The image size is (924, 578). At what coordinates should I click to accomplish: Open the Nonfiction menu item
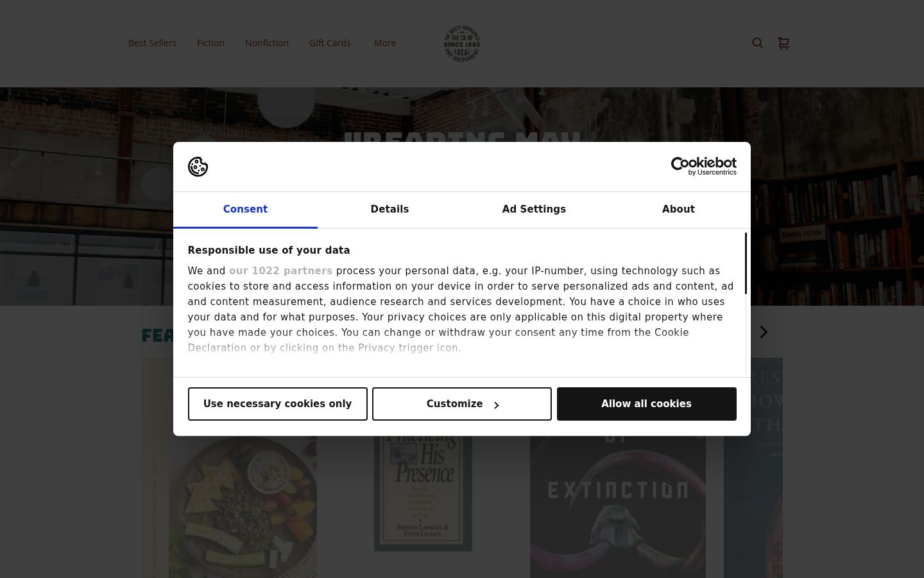click(267, 43)
